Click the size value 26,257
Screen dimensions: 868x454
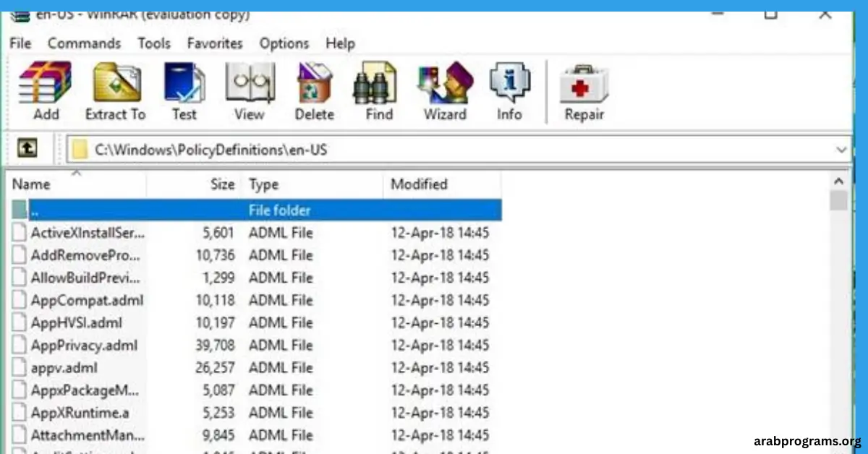[x=215, y=367]
